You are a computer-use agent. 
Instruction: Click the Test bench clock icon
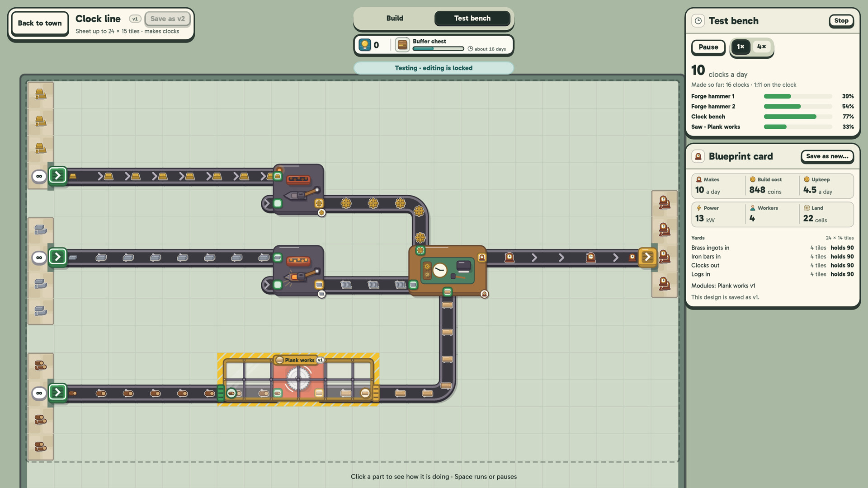(698, 21)
